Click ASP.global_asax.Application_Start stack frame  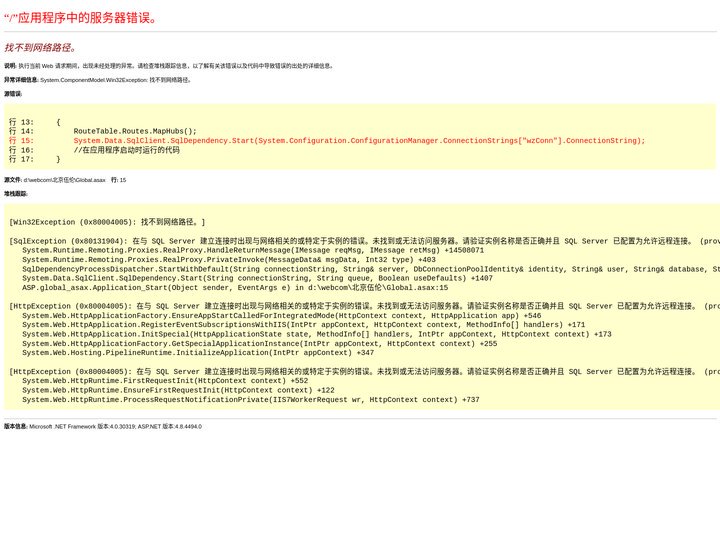coord(235,288)
